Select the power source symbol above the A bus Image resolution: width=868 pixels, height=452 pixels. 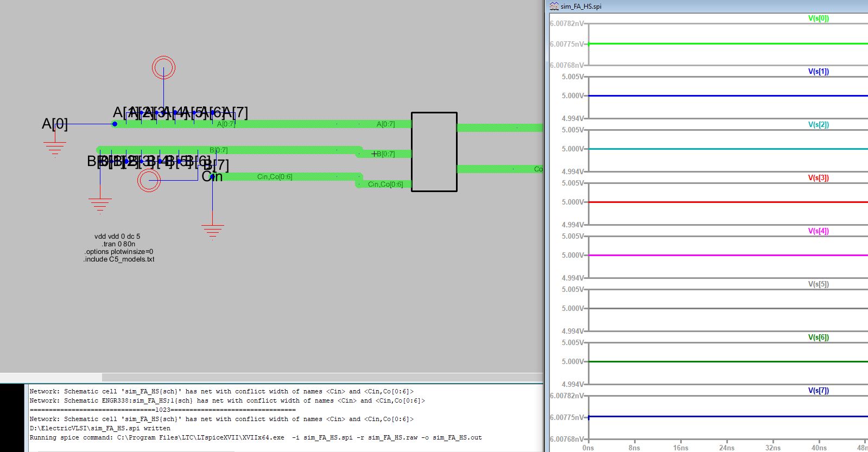(163, 68)
